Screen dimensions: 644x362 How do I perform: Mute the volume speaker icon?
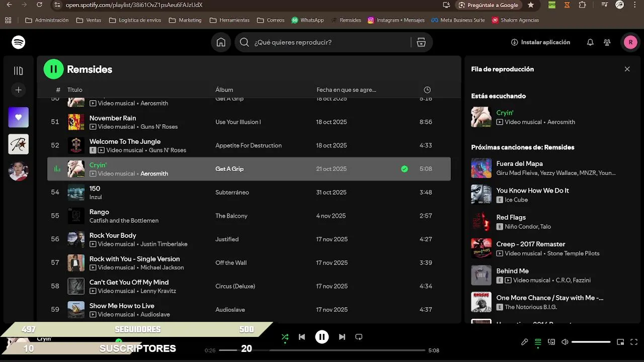565,342
